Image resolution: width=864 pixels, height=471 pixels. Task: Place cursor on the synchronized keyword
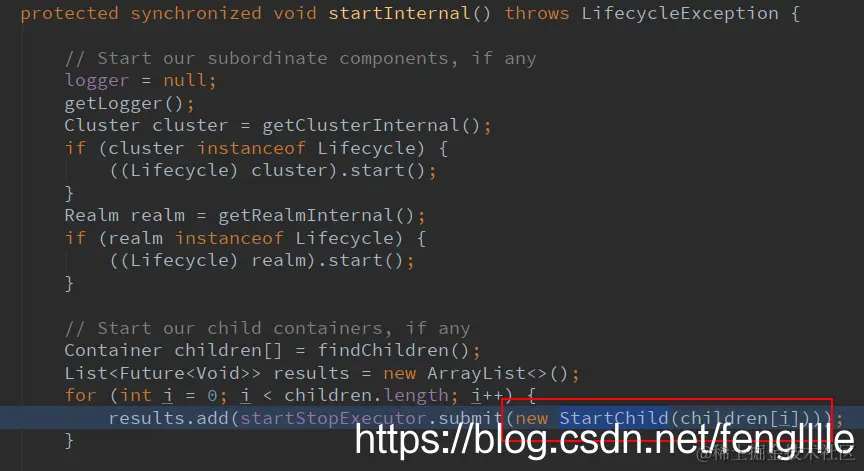196,13
